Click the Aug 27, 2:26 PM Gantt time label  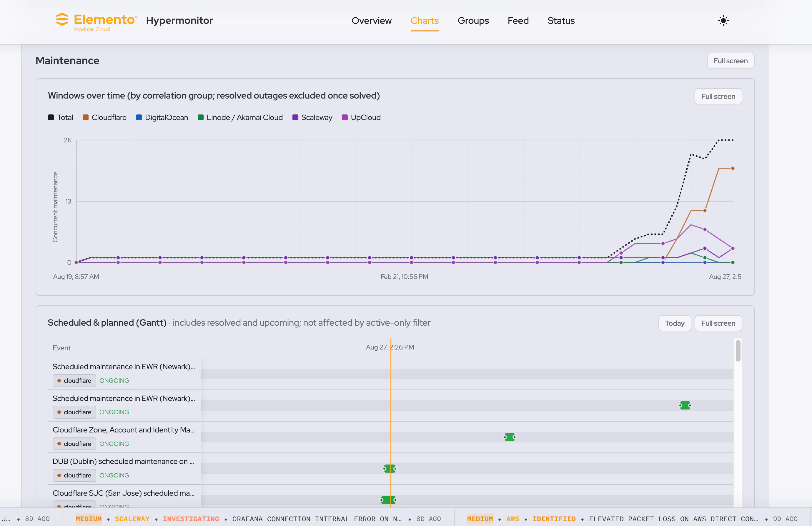tap(390, 347)
